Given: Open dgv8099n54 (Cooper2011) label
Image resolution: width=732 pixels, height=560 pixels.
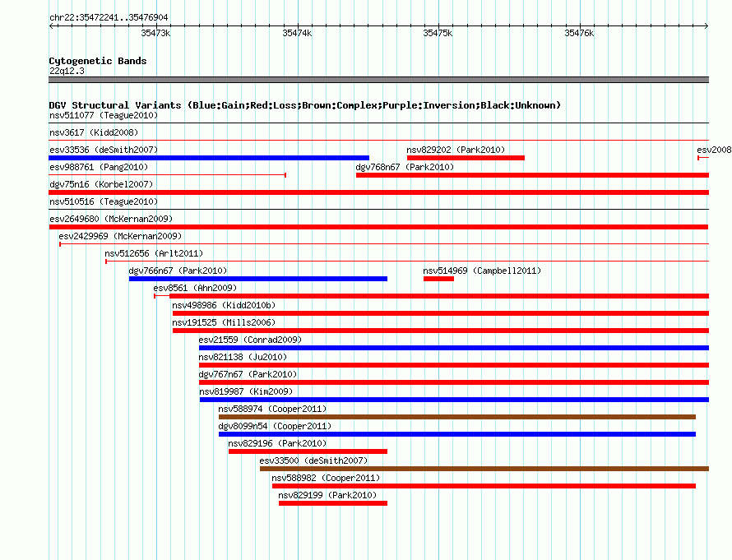Looking at the screenshot, I should click(275, 426).
